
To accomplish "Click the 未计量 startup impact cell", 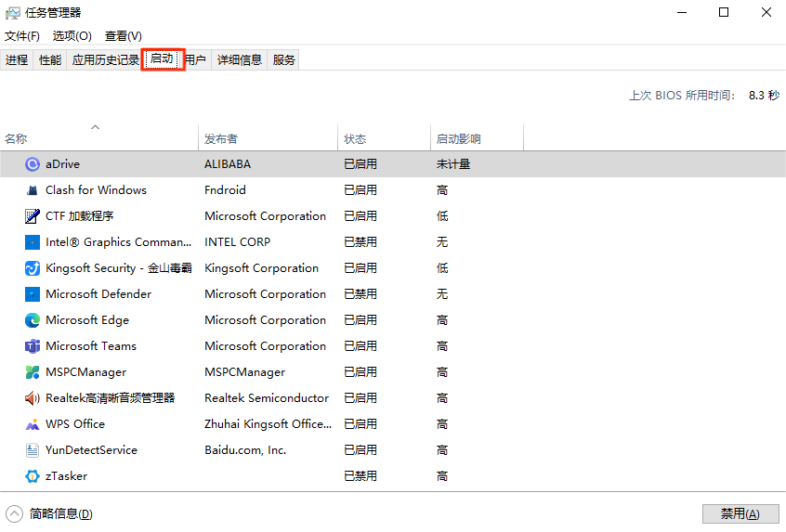I will coord(453,164).
